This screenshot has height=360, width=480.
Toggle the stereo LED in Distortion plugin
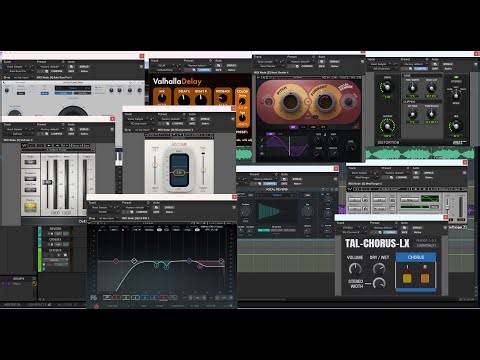click(456, 77)
